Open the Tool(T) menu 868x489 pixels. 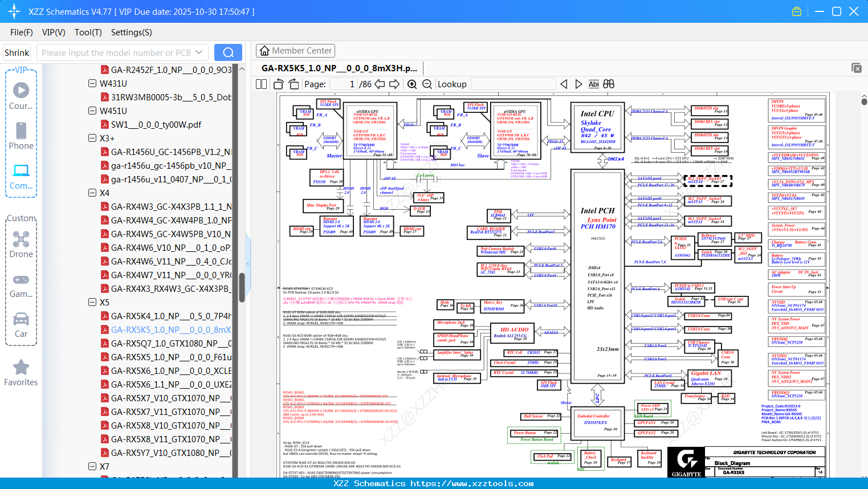tap(88, 32)
